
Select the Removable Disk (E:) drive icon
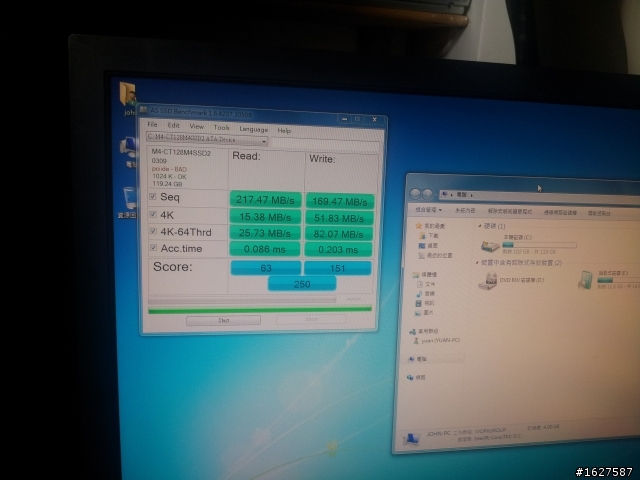[x=586, y=280]
